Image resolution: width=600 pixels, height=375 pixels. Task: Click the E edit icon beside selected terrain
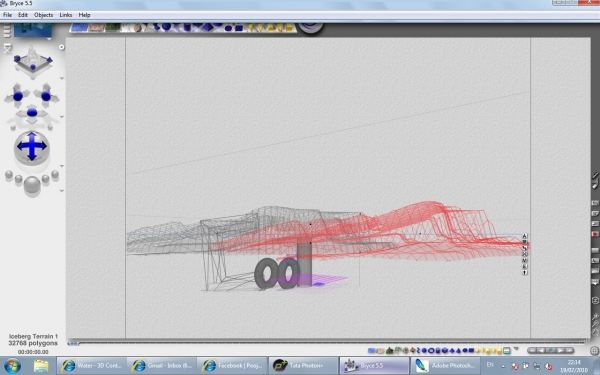click(x=525, y=266)
